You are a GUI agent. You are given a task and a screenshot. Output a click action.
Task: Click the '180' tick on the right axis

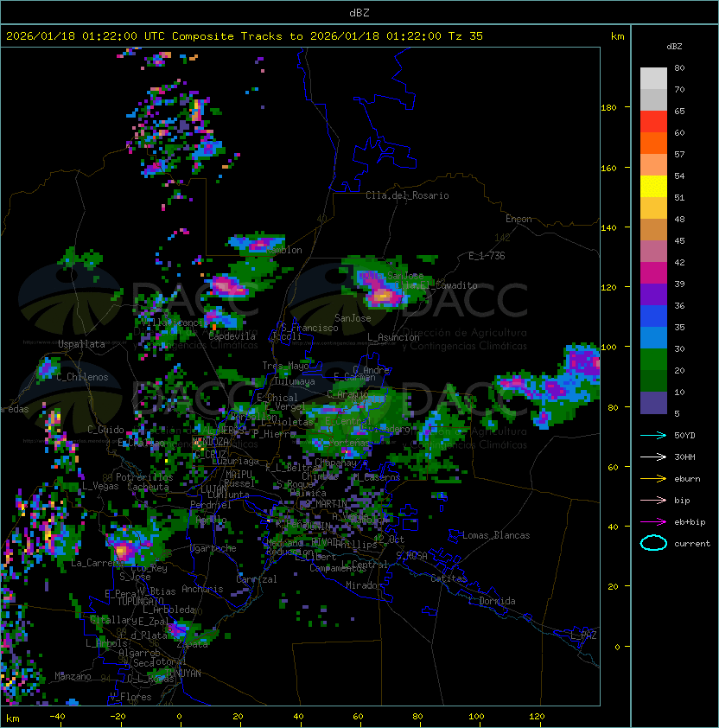tap(608, 108)
